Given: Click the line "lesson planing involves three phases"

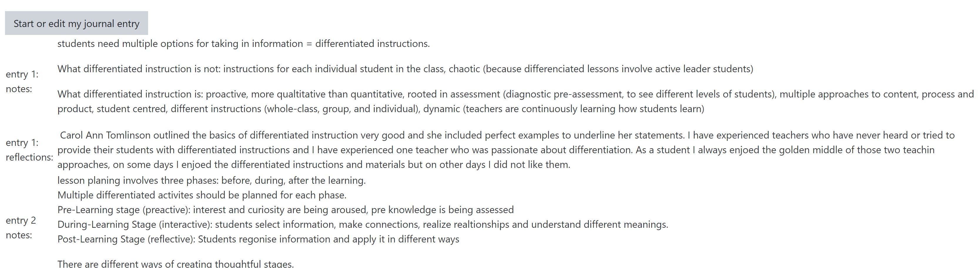Looking at the screenshot, I should pyautogui.click(x=211, y=180).
